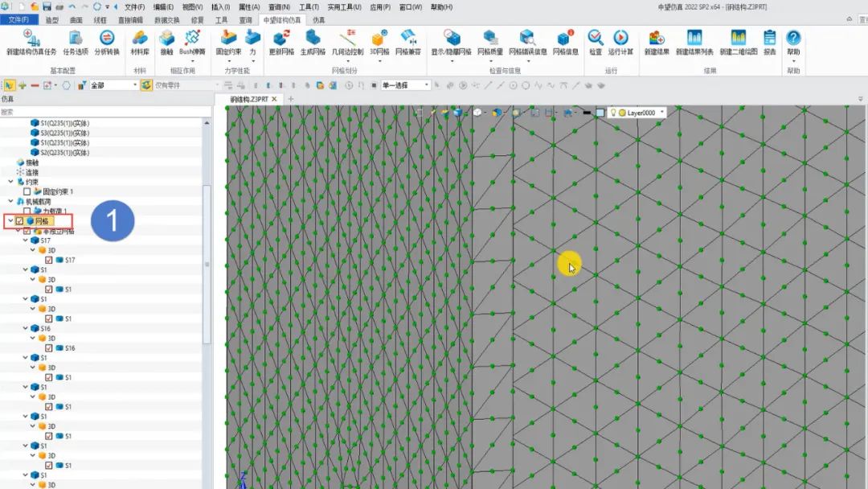Click the 新建结果 new result icon
The width and height of the screenshot is (868, 489).
click(657, 42)
